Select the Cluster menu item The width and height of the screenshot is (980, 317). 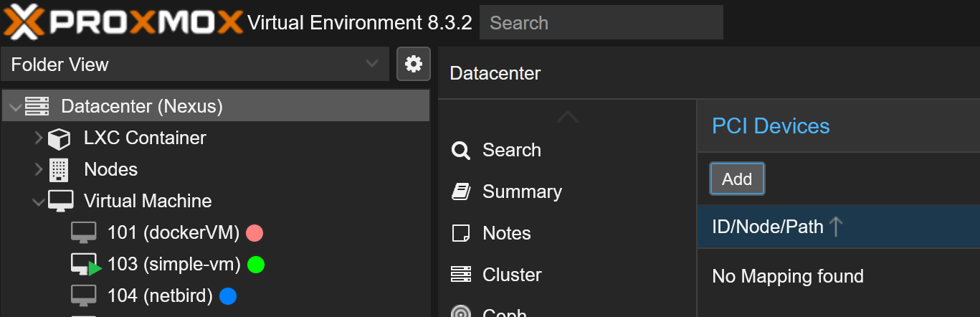pyautogui.click(x=512, y=275)
